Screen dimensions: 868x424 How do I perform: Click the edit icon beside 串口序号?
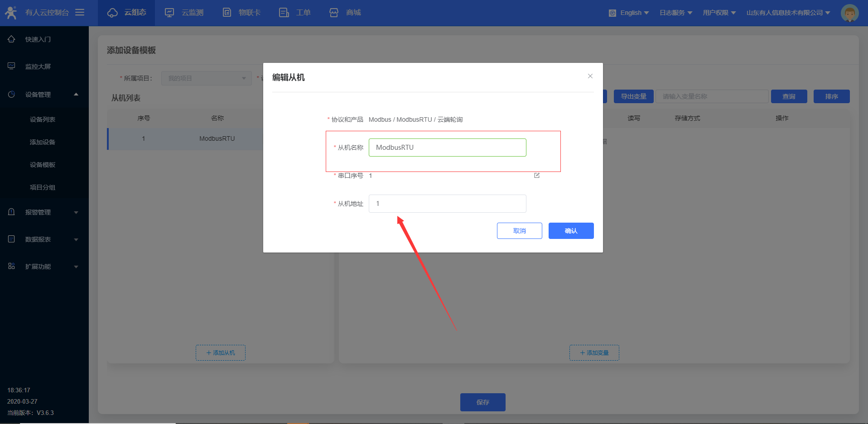tap(537, 176)
